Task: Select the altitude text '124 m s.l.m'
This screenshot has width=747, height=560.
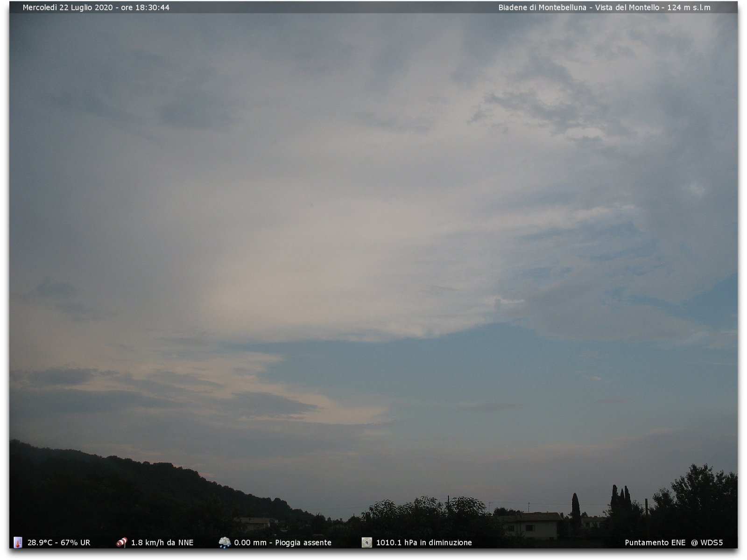Action: tap(689, 7)
